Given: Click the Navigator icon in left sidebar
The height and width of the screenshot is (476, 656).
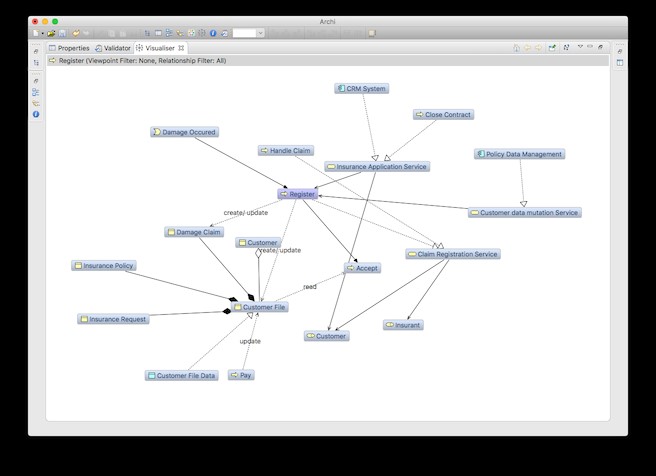Looking at the screenshot, I should click(36, 103).
